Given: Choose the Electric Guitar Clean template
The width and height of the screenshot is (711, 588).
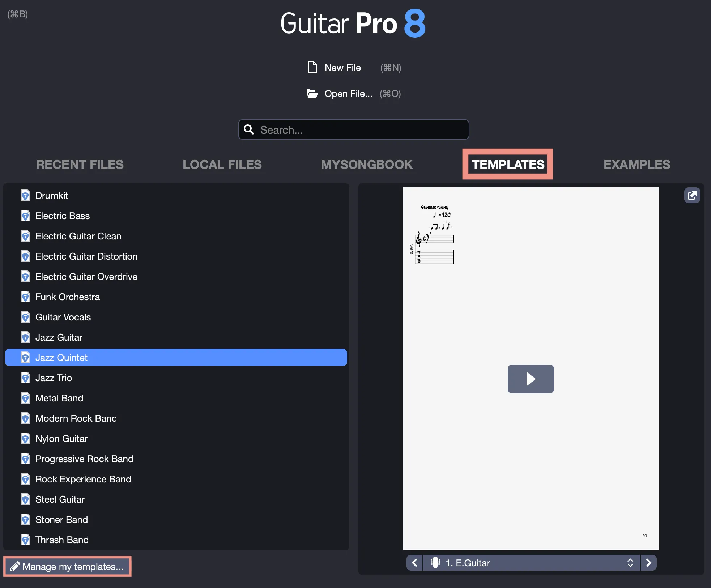Looking at the screenshot, I should pos(176,236).
